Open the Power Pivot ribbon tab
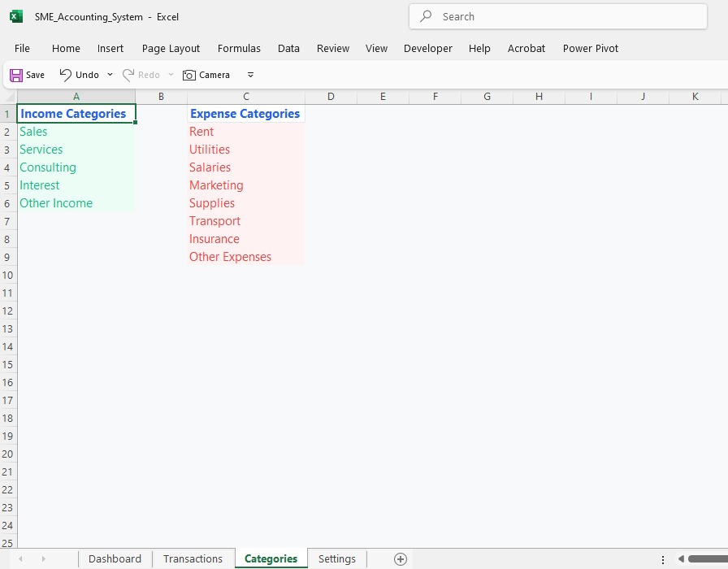The image size is (728, 569). (x=590, y=48)
